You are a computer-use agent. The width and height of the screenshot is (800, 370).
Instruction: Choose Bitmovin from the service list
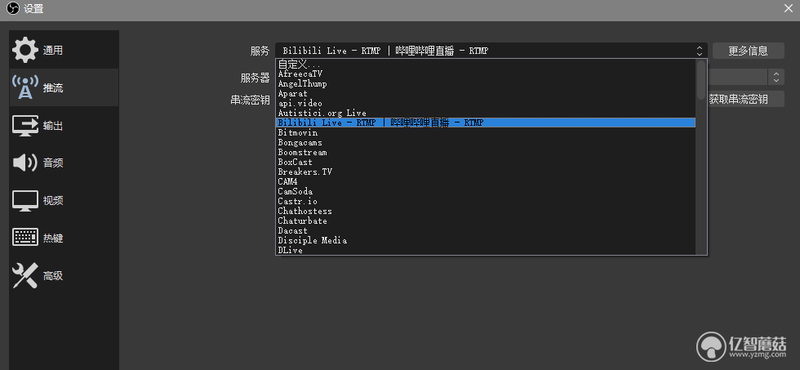click(485, 133)
